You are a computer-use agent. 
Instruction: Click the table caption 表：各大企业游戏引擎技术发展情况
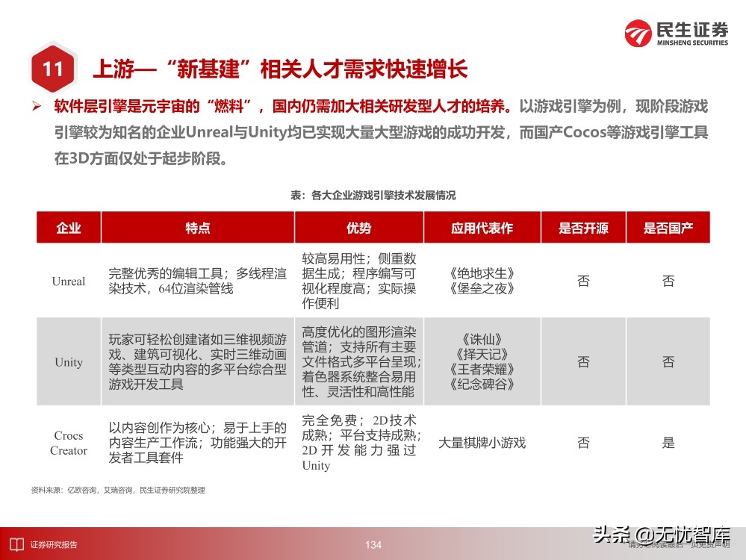point(373,195)
